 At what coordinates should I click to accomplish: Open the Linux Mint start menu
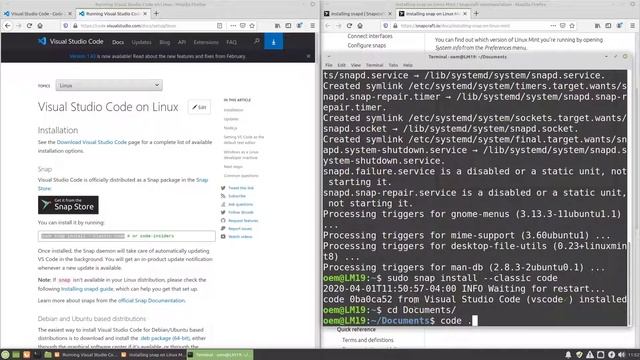tap(5, 355)
